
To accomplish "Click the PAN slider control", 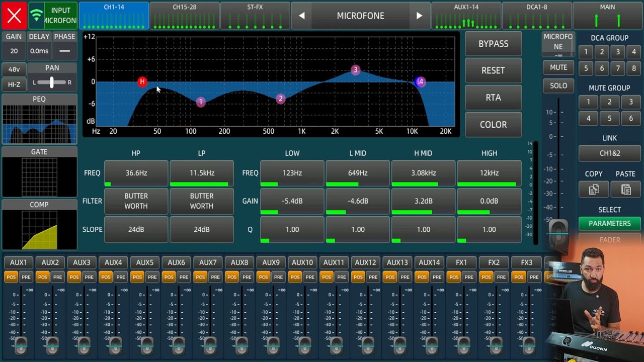I will tap(52, 82).
